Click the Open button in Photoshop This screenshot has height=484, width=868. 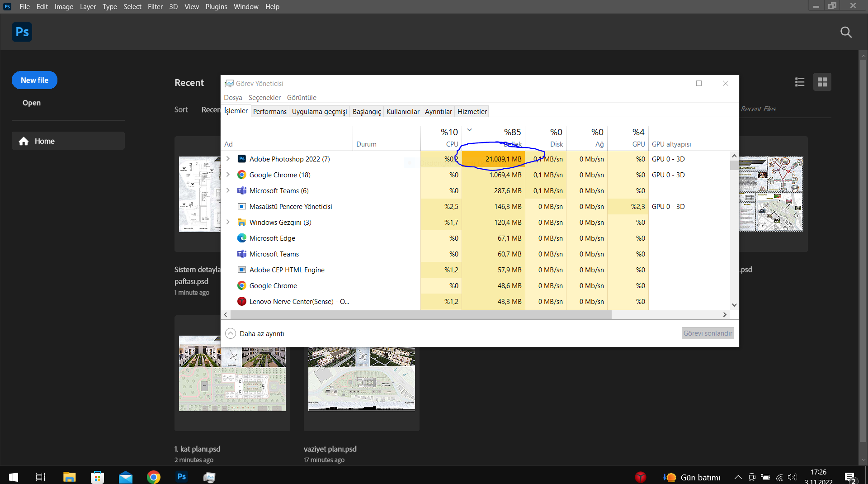pos(32,103)
